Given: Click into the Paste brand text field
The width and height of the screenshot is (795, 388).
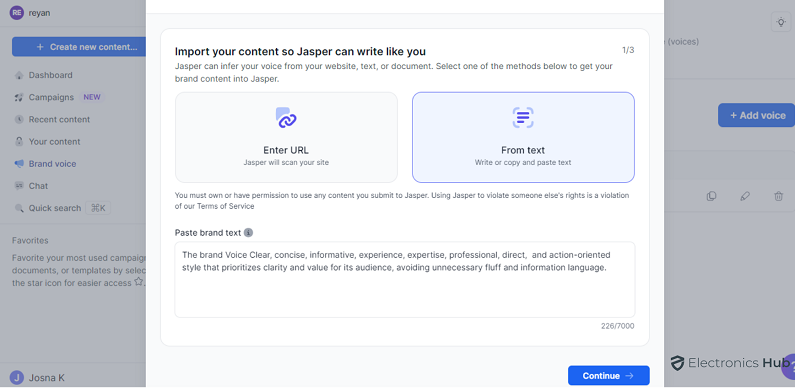Looking at the screenshot, I should [x=405, y=279].
